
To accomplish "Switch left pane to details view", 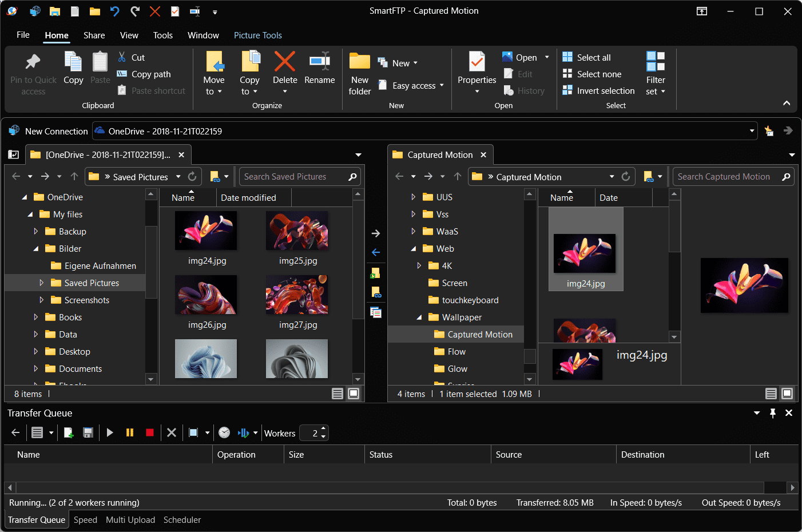I will (338, 394).
